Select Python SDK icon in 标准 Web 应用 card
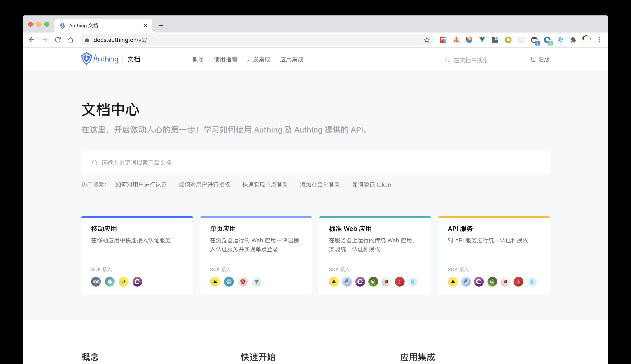 [x=347, y=282]
